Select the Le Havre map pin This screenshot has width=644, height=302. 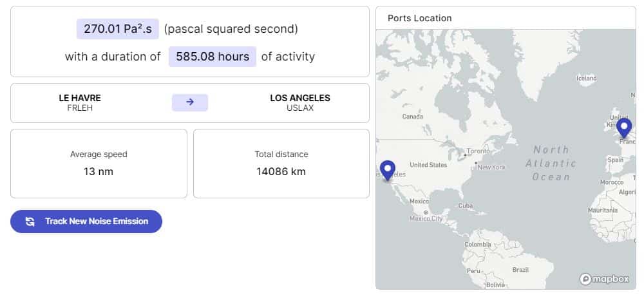click(624, 128)
